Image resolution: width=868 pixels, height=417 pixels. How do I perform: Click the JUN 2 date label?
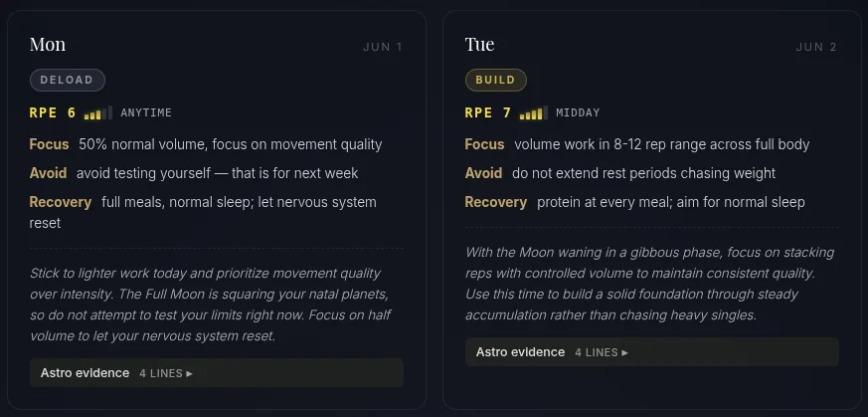pos(816,47)
